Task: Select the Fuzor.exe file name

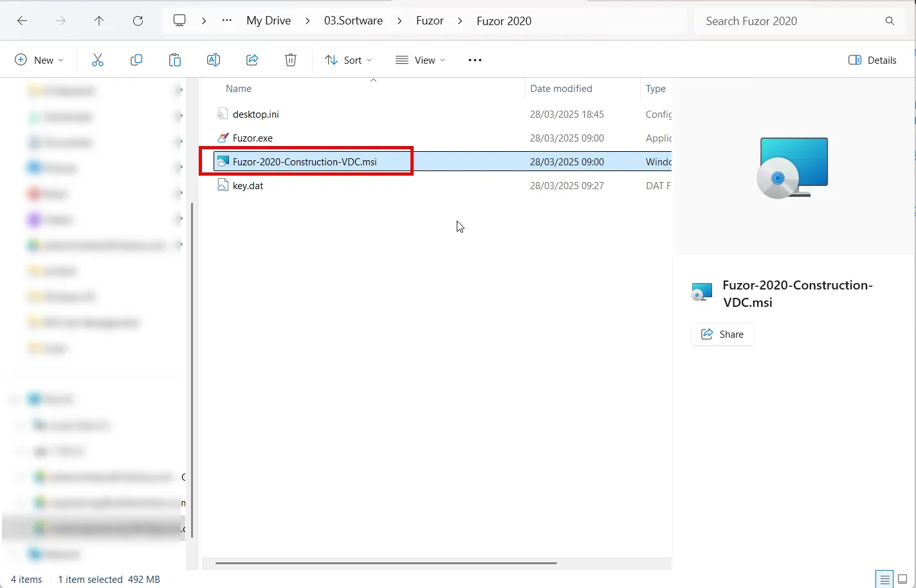Action: coord(253,138)
